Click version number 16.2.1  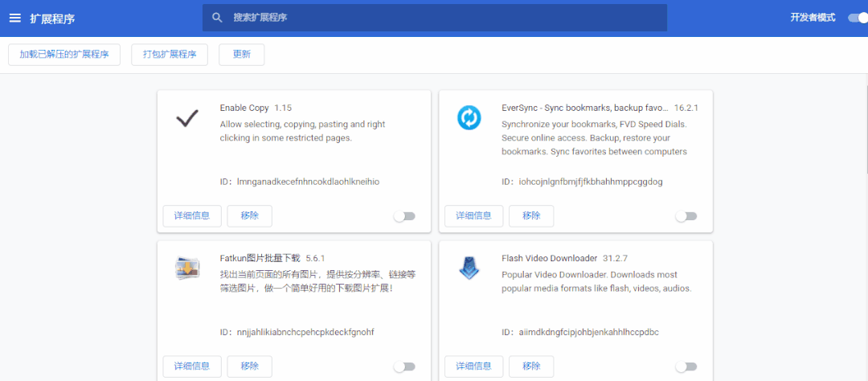686,108
